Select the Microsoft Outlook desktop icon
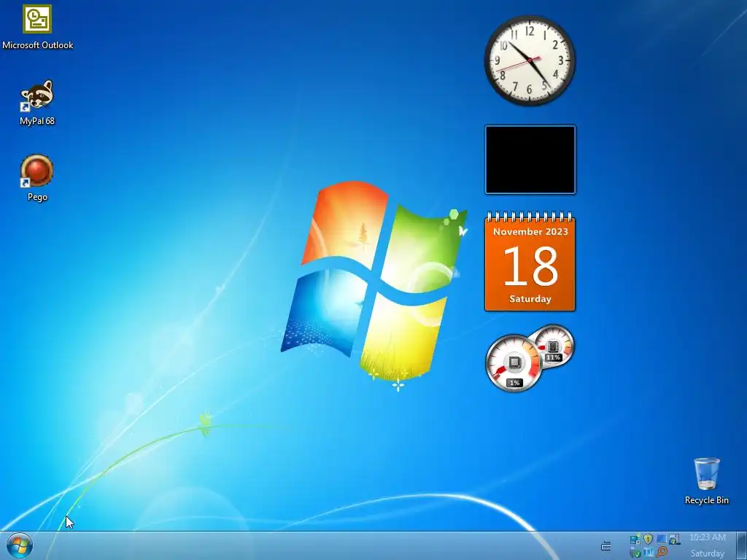The width and height of the screenshot is (747, 560). [37, 27]
